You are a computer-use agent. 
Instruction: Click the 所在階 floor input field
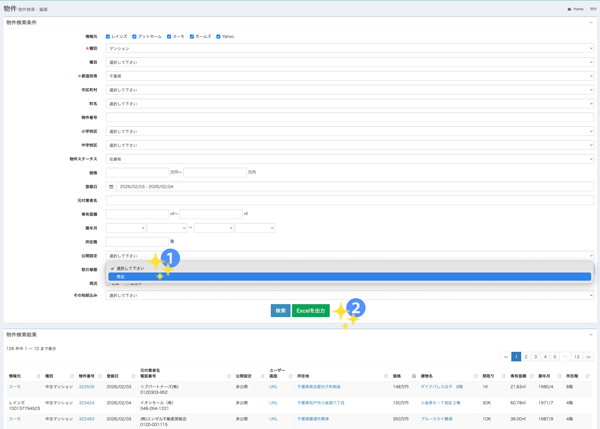coord(137,242)
